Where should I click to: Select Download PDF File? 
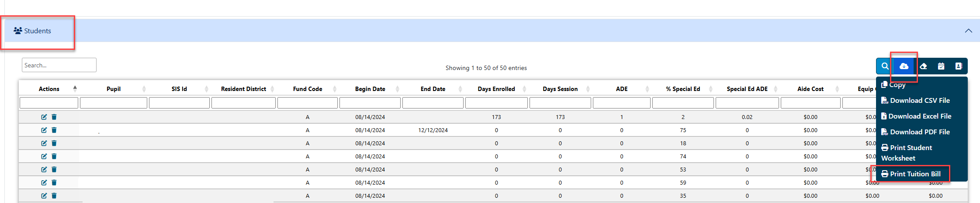915,132
